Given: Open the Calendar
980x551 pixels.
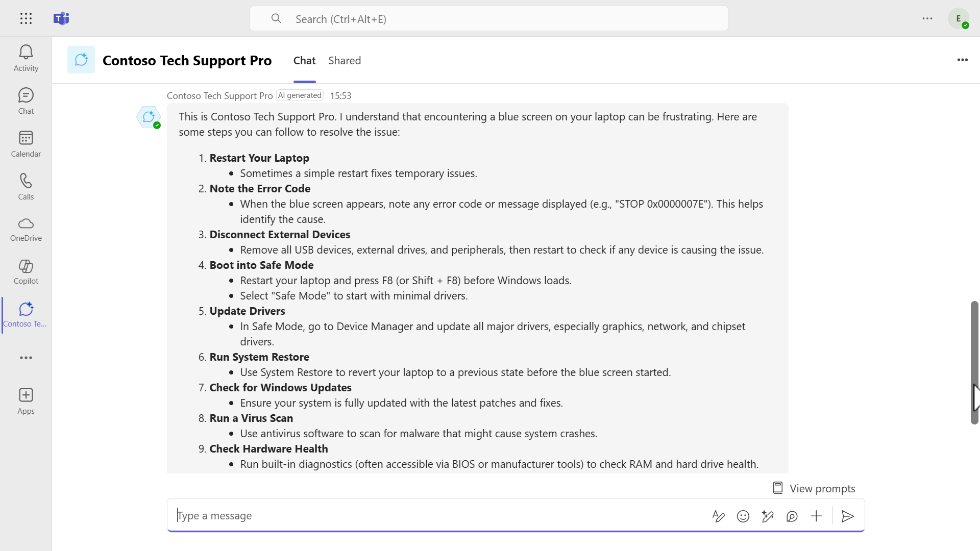Looking at the screenshot, I should point(26,142).
